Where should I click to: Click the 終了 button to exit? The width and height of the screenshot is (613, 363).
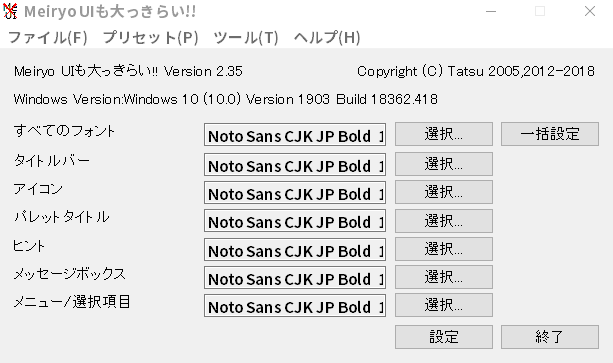(x=550, y=337)
